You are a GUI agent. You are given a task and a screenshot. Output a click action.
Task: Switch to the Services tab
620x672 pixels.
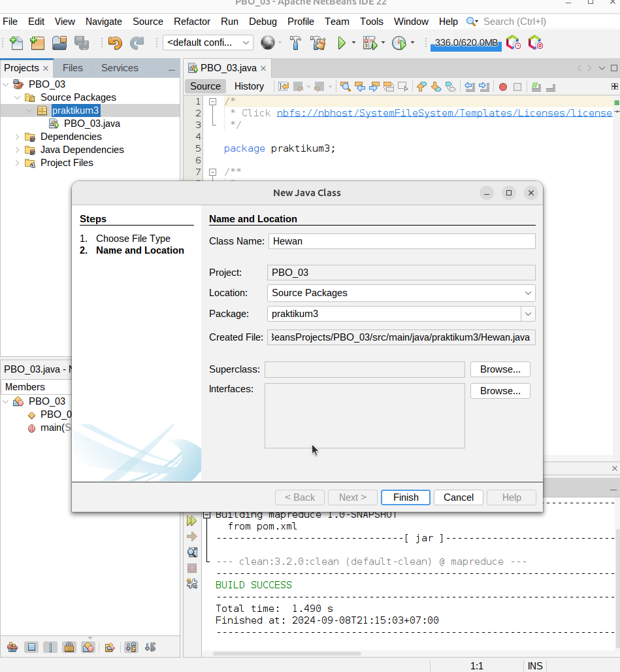[120, 68]
